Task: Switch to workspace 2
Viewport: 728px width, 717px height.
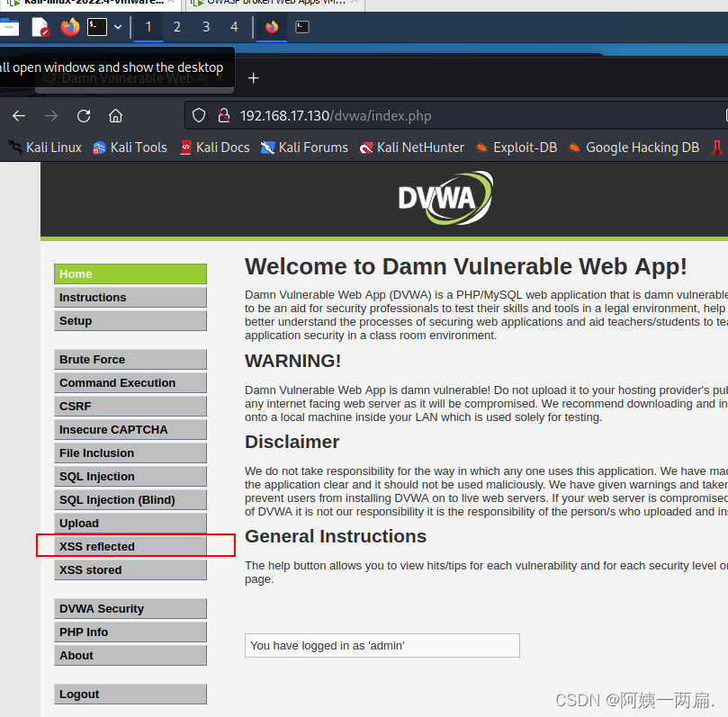Action: tap(177, 27)
